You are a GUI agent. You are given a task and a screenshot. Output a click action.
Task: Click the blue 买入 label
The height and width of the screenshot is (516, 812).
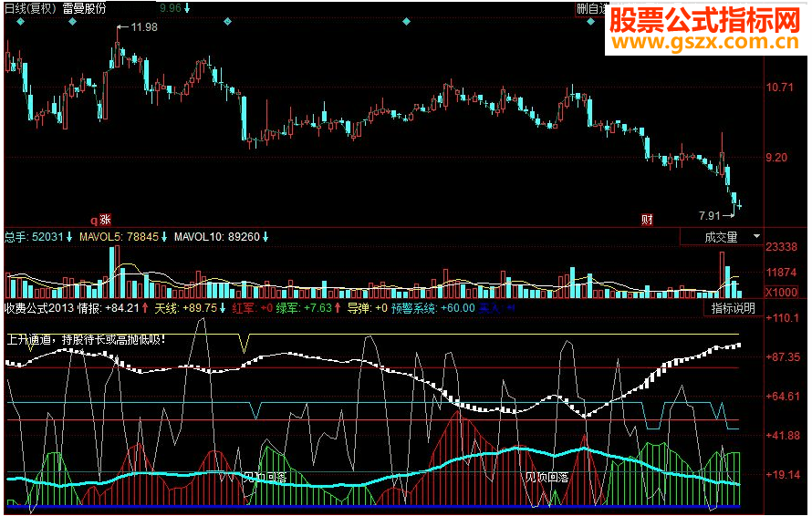[x=490, y=308]
